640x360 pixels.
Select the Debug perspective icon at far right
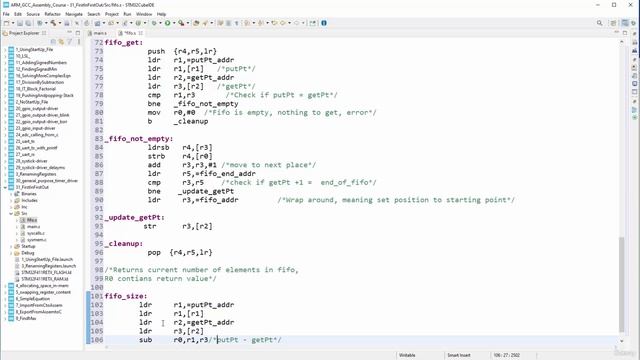point(634,23)
